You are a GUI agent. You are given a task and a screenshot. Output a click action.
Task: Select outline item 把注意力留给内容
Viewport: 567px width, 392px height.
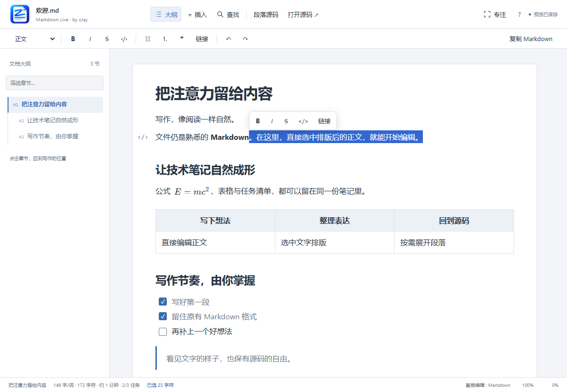(x=55, y=104)
